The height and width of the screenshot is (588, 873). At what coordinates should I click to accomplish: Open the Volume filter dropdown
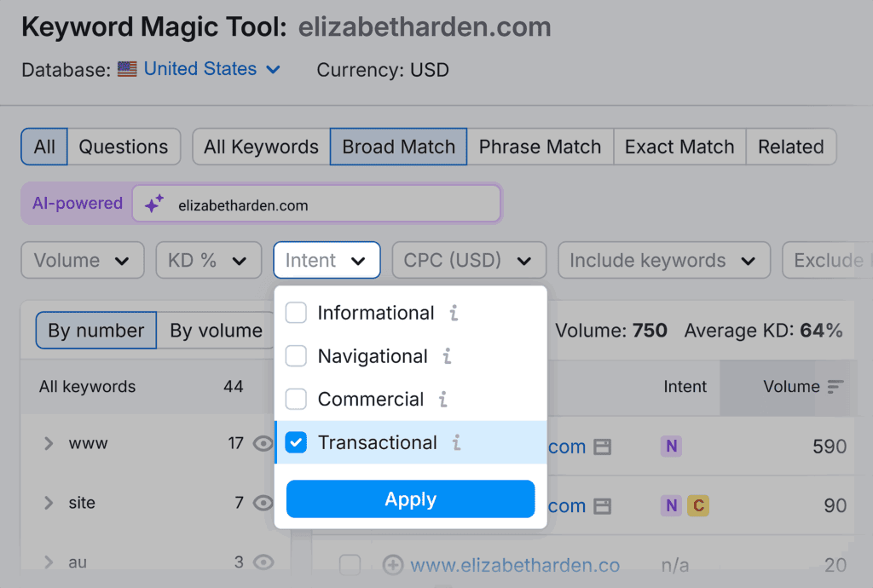click(x=82, y=260)
